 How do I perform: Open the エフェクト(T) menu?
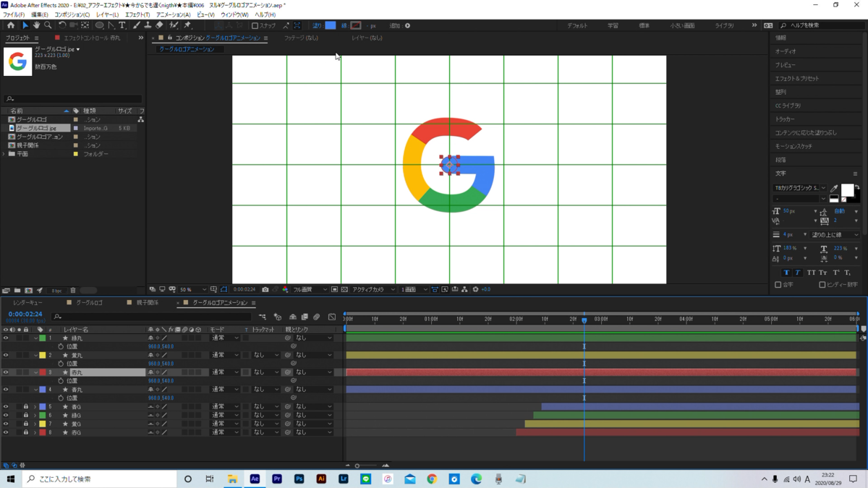tap(137, 14)
